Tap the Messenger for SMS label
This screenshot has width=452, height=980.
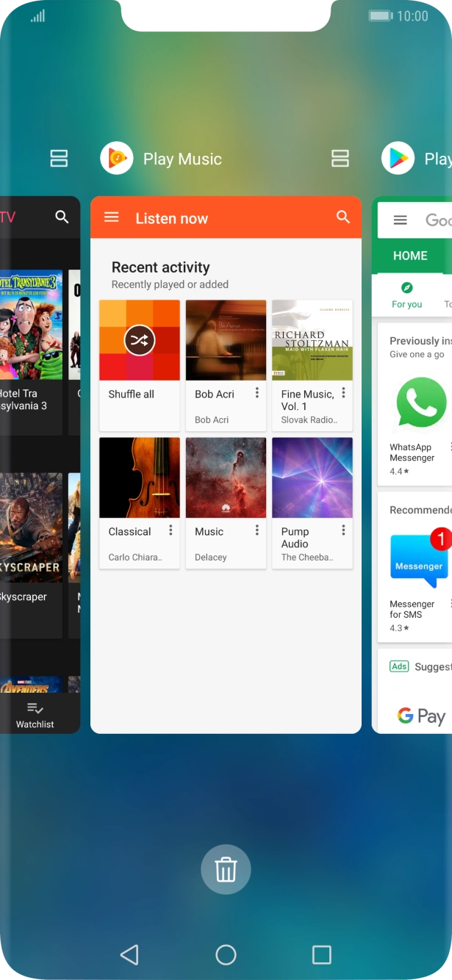point(412,609)
